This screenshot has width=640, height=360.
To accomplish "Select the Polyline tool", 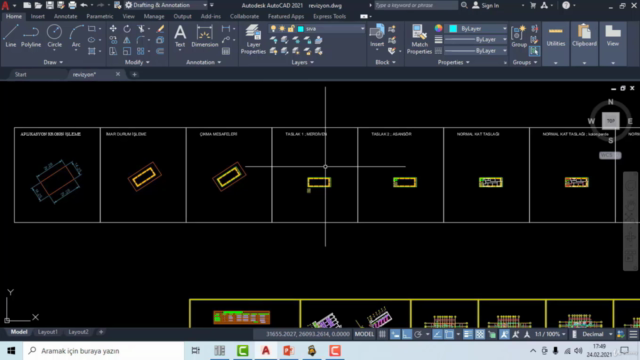I will tap(31, 36).
